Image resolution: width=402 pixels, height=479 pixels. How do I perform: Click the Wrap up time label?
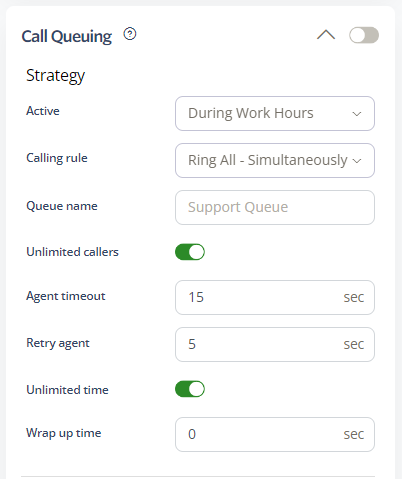click(64, 433)
